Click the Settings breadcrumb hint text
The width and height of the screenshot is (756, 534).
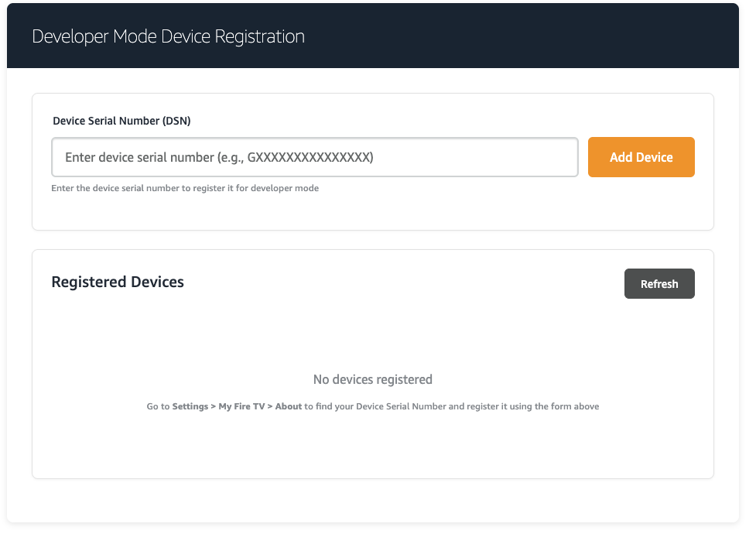point(190,406)
